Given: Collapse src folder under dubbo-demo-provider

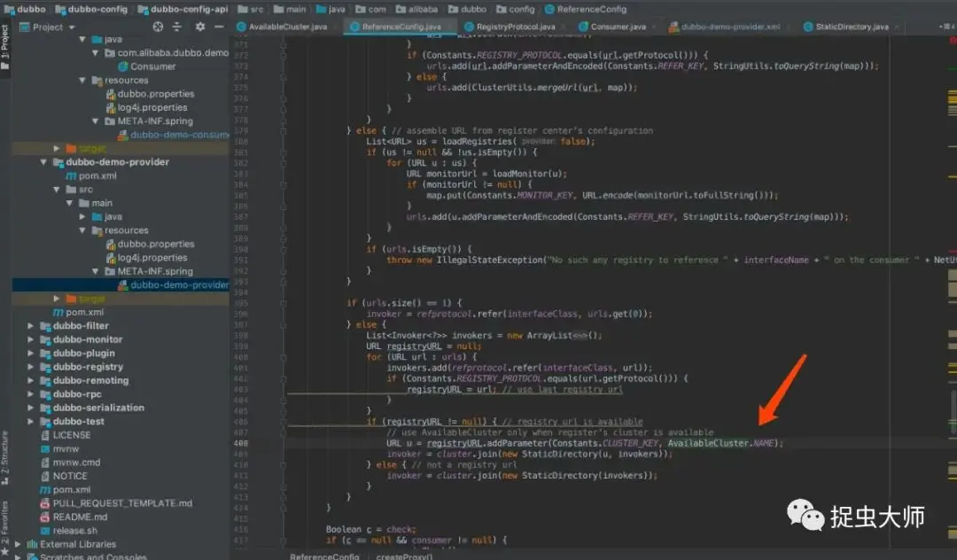Looking at the screenshot, I should pyautogui.click(x=57, y=190).
